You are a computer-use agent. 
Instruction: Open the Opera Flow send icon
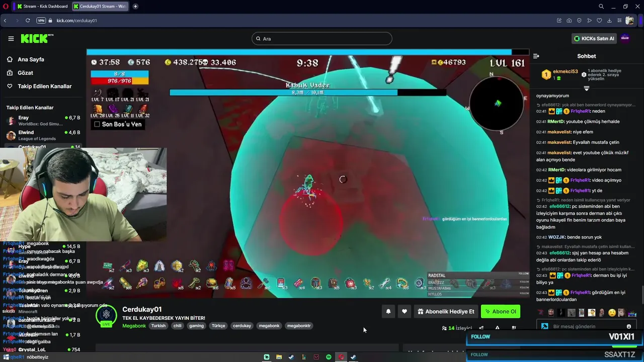point(589,21)
